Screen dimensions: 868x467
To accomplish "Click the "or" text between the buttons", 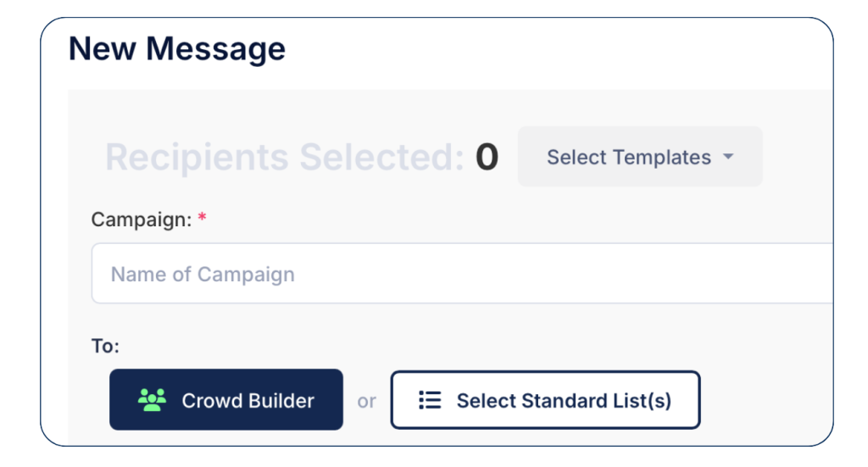I will [366, 401].
